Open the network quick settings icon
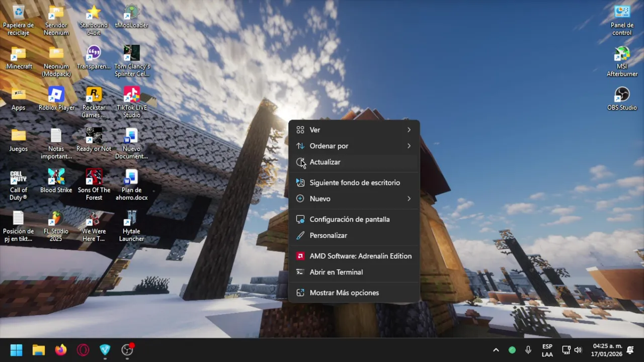Screen dimensions: 644x362 point(566,350)
